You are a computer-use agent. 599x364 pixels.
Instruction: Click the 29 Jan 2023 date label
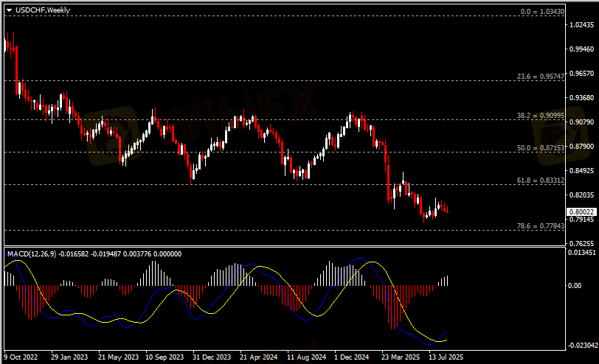tap(69, 357)
